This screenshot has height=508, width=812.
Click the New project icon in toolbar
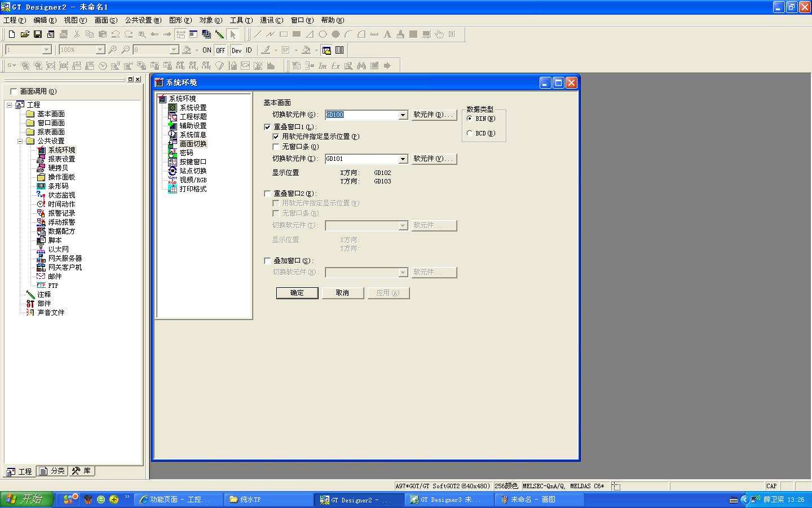pyautogui.click(x=12, y=34)
